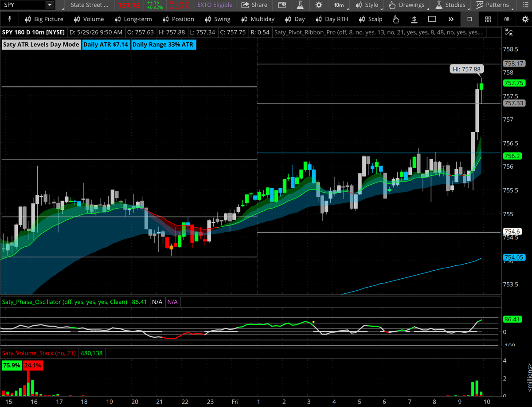Select the price level dollar-sign tool
This screenshot has width=532, height=407.
coord(414,19)
